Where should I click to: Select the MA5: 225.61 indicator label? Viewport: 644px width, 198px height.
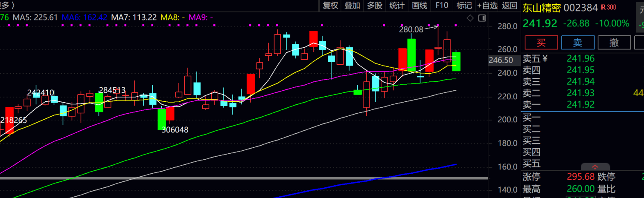35,17
